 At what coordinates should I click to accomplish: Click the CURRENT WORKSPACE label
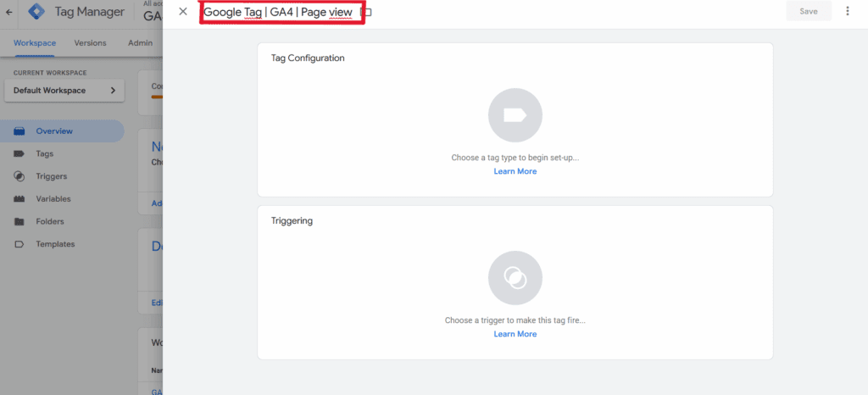coord(50,73)
